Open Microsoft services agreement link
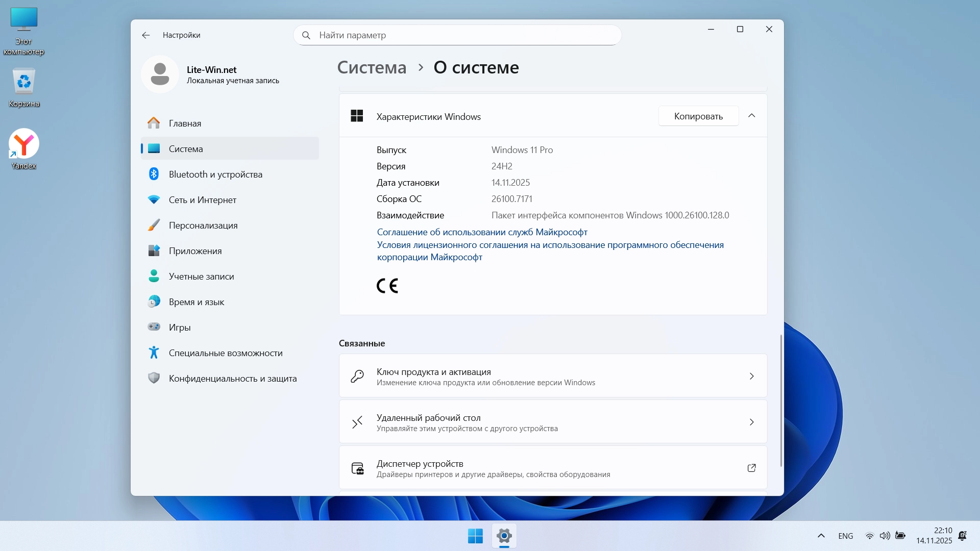The image size is (980, 551). pyautogui.click(x=482, y=232)
